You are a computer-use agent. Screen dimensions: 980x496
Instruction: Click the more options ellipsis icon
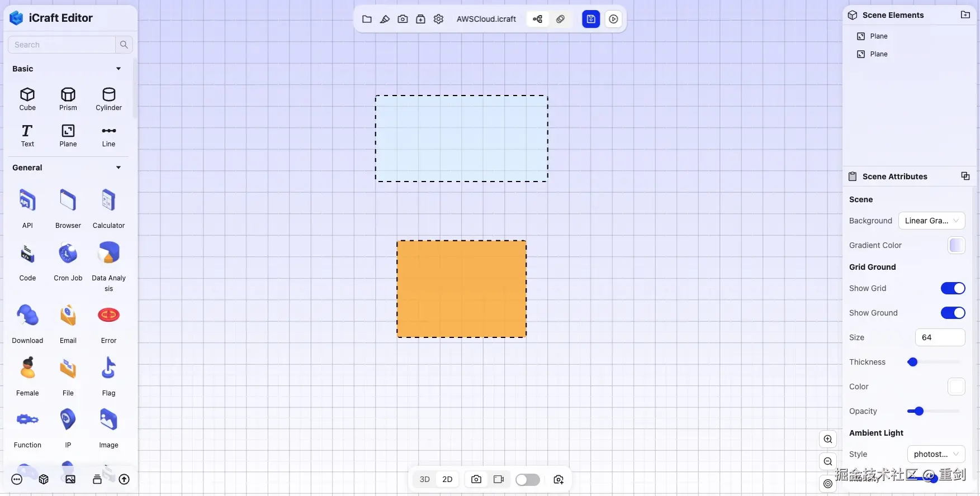17,479
